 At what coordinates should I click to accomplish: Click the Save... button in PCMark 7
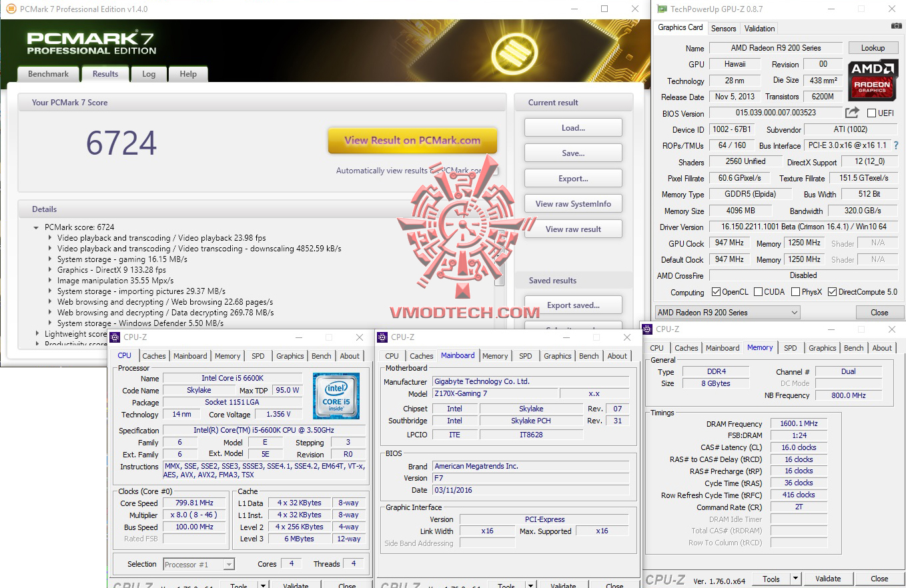point(573,153)
